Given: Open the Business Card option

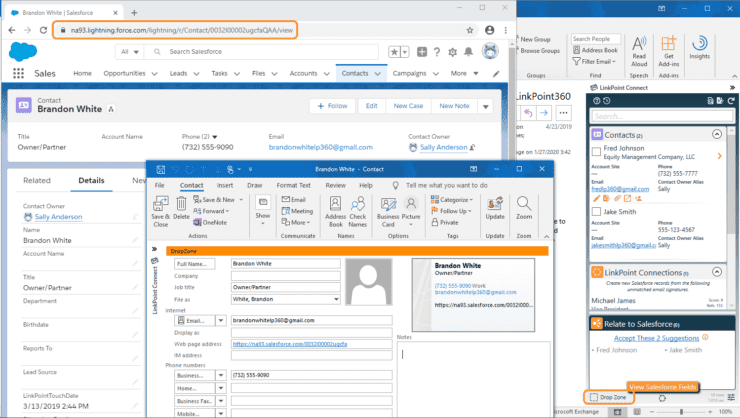Looking at the screenshot, I should click(x=388, y=211).
